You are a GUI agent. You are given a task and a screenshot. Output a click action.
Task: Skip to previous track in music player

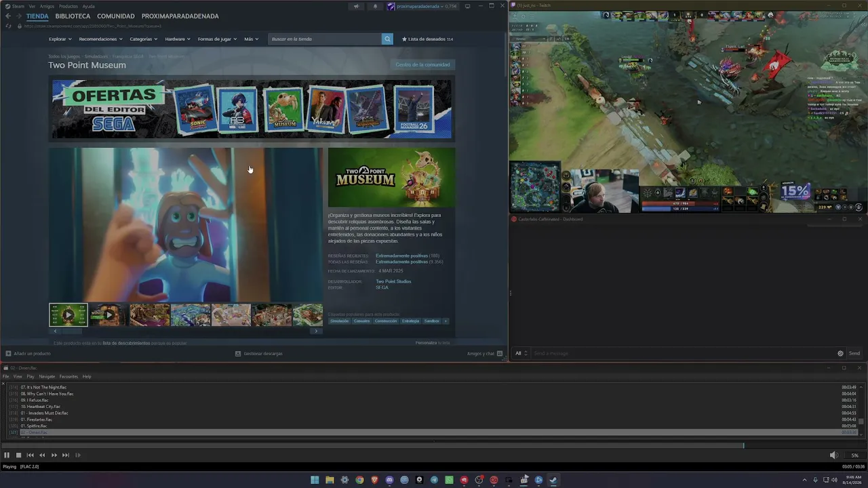point(30,455)
